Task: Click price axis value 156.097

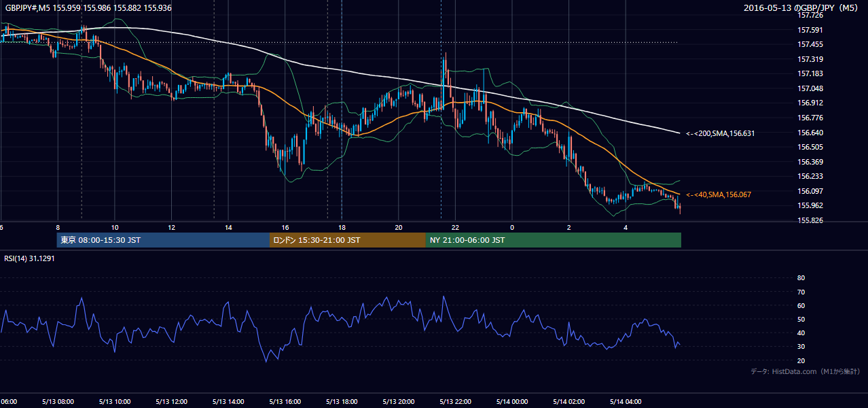Action: point(810,191)
